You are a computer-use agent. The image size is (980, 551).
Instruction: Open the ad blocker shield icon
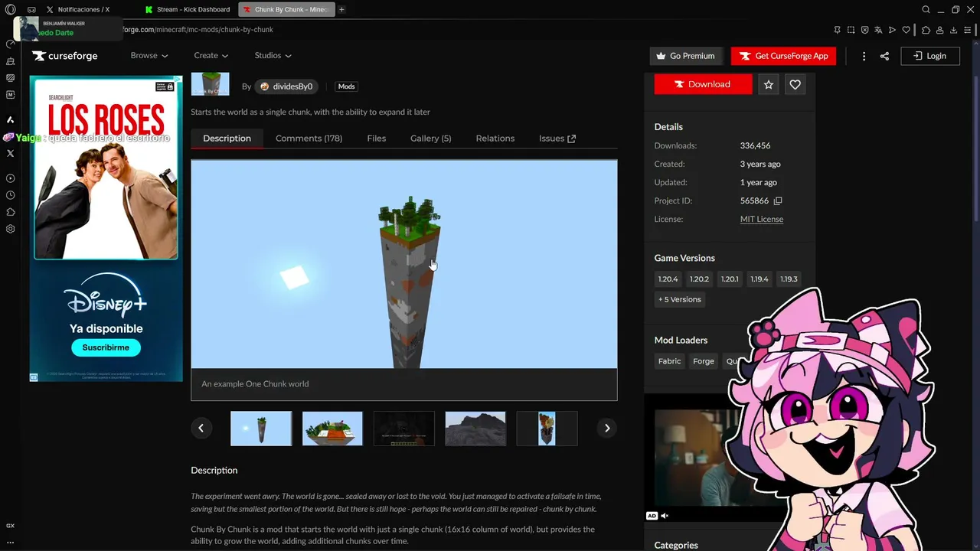click(x=864, y=30)
